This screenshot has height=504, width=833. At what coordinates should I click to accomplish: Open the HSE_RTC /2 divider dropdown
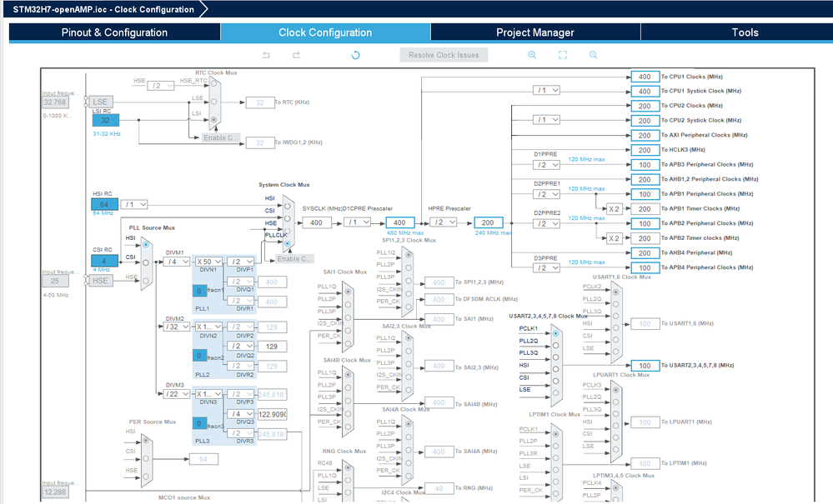tap(161, 86)
